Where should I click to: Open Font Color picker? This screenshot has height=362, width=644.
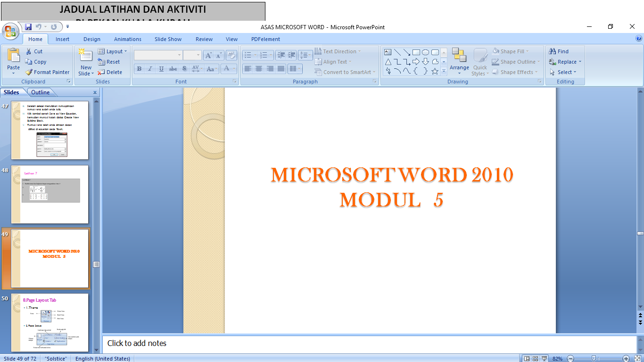(x=229, y=69)
